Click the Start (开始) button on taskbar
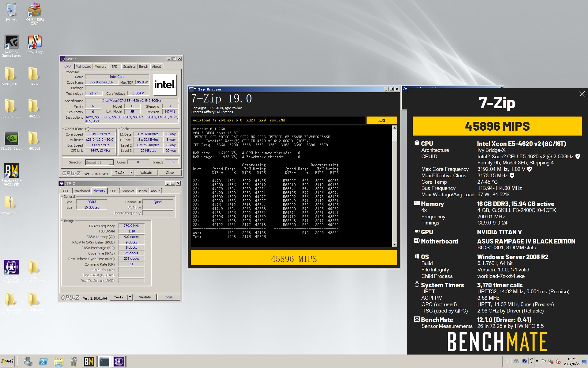The image size is (588, 368). [x=8, y=361]
